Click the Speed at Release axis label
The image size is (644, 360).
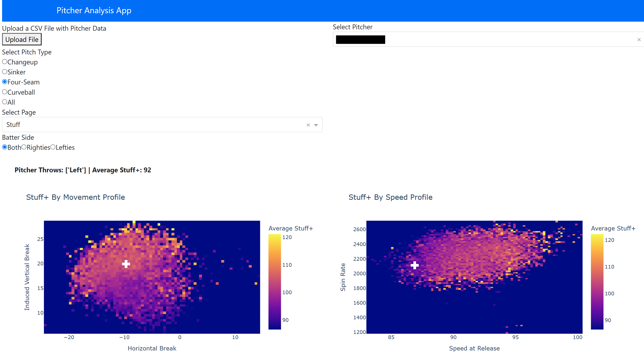(474, 349)
